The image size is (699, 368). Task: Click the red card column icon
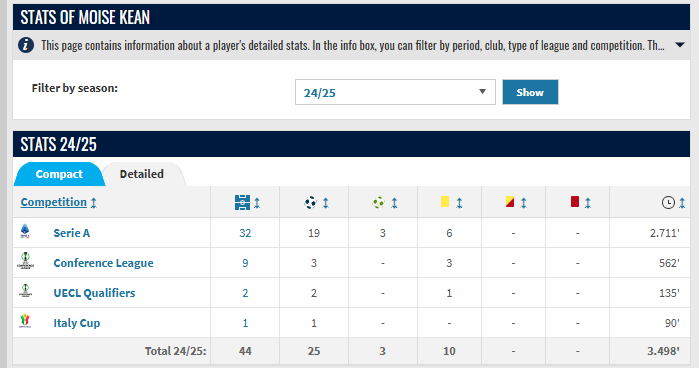[575, 202]
